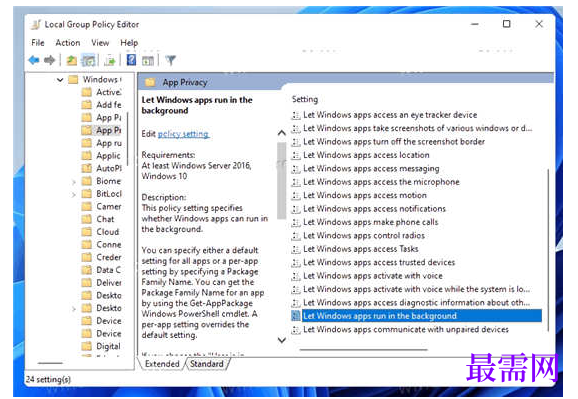Toggle the Show/Hide Action Pane icon
Viewport: 578px width, 399px height.
(x=148, y=60)
